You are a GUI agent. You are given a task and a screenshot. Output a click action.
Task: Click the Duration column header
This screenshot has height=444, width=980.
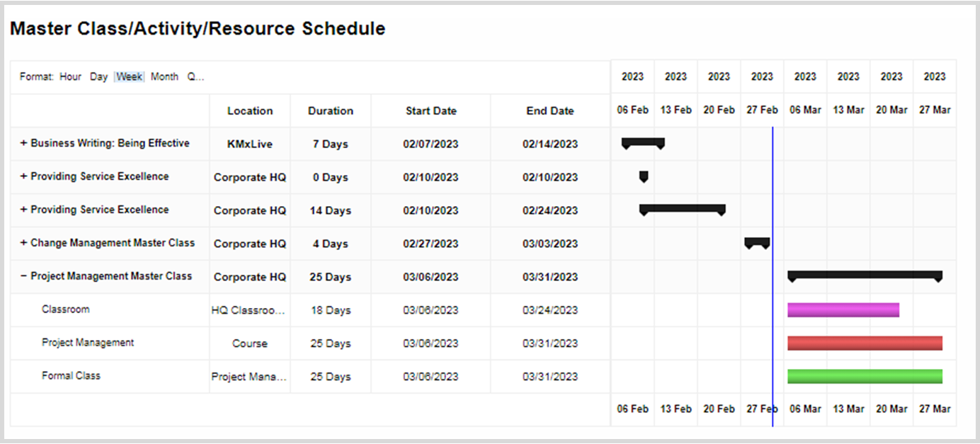330,111
